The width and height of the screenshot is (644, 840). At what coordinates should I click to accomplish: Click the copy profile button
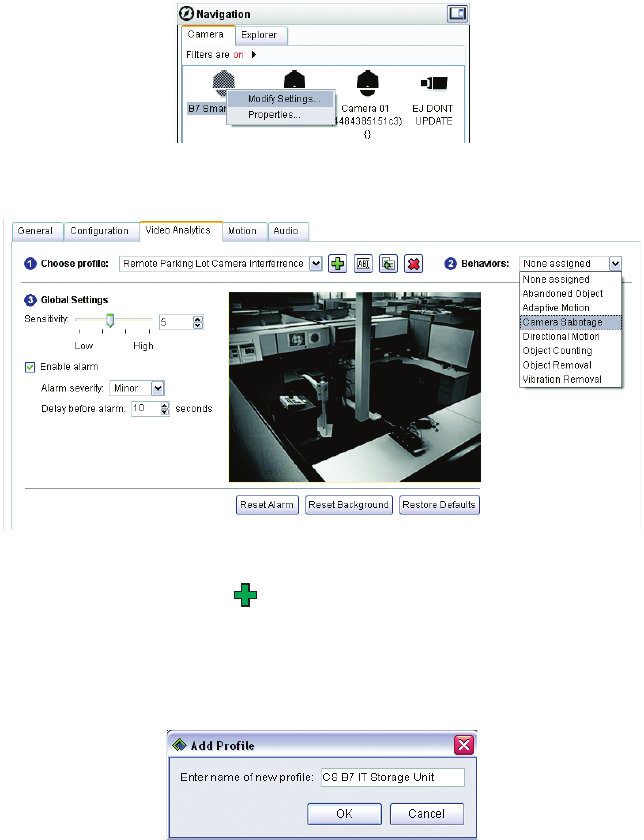pyautogui.click(x=388, y=264)
